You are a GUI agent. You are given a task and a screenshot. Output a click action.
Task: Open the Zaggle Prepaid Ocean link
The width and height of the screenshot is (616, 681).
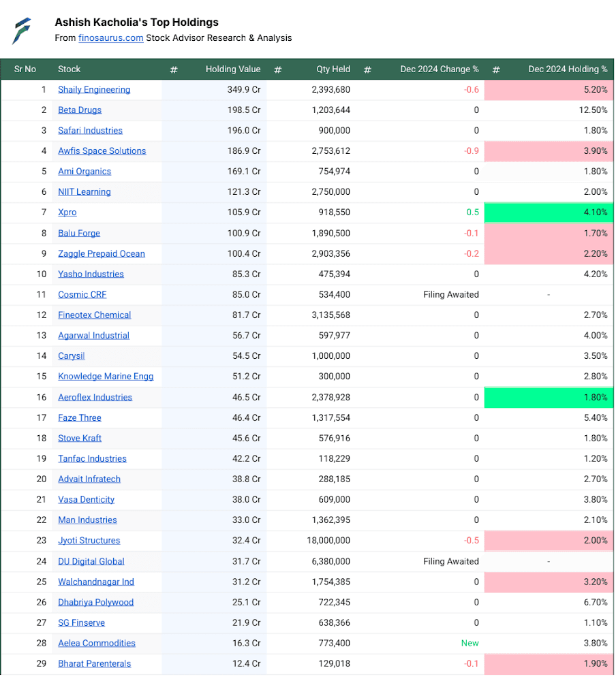(x=102, y=253)
